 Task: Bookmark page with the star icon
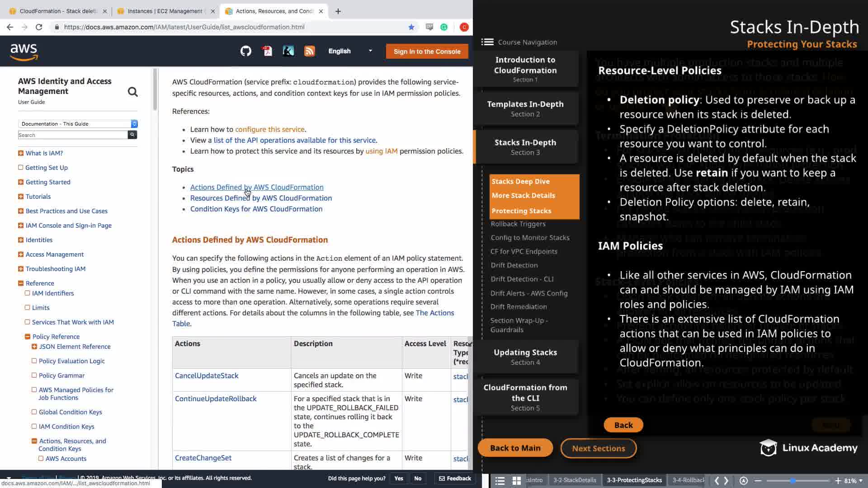click(x=411, y=27)
